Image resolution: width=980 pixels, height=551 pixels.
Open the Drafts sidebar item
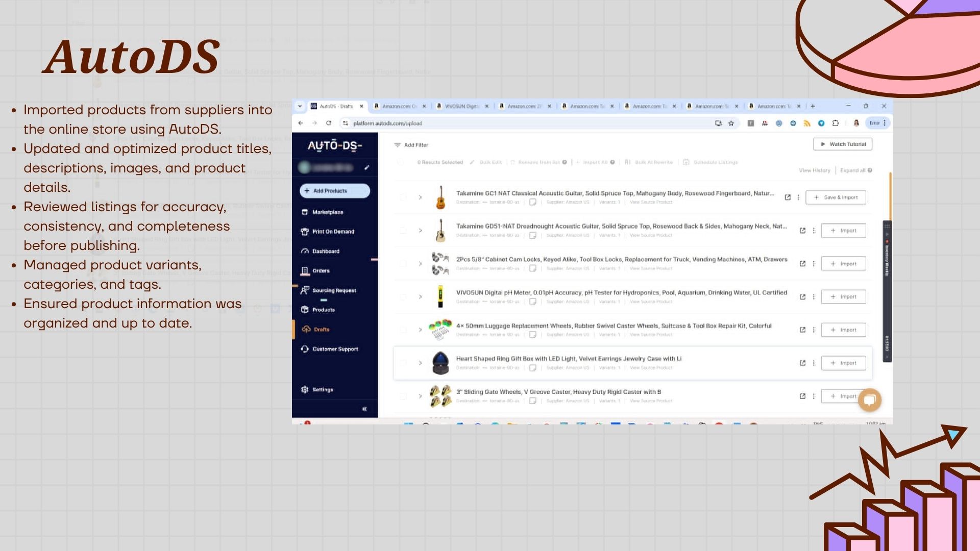pos(315,330)
